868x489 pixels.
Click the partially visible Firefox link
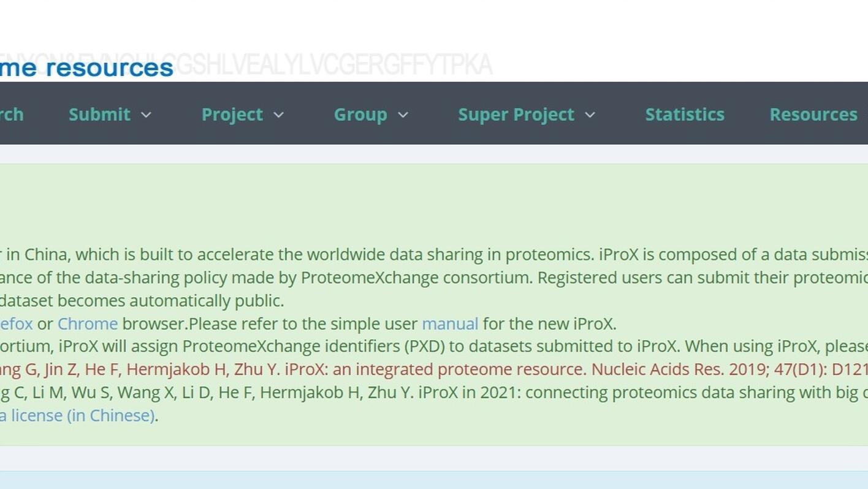point(16,324)
